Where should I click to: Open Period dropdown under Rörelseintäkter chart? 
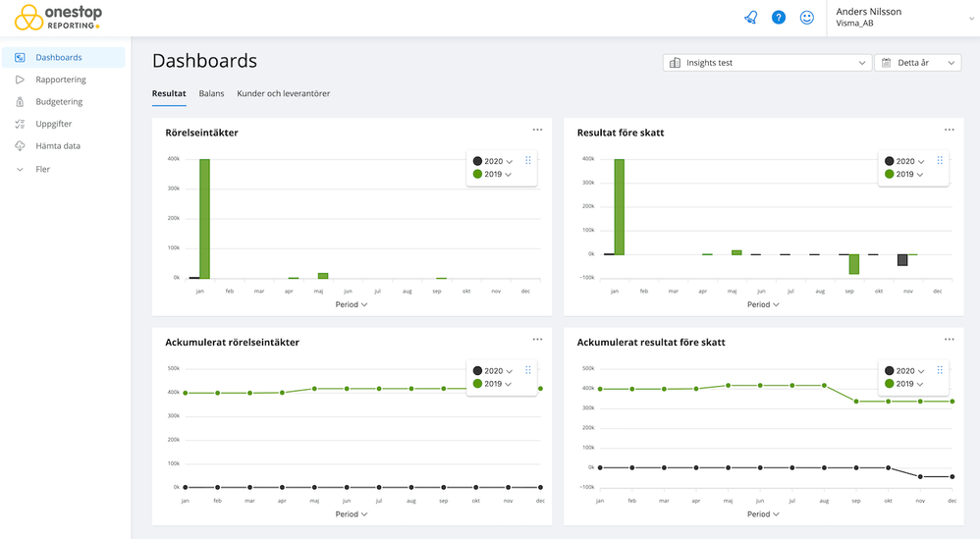[x=352, y=304]
